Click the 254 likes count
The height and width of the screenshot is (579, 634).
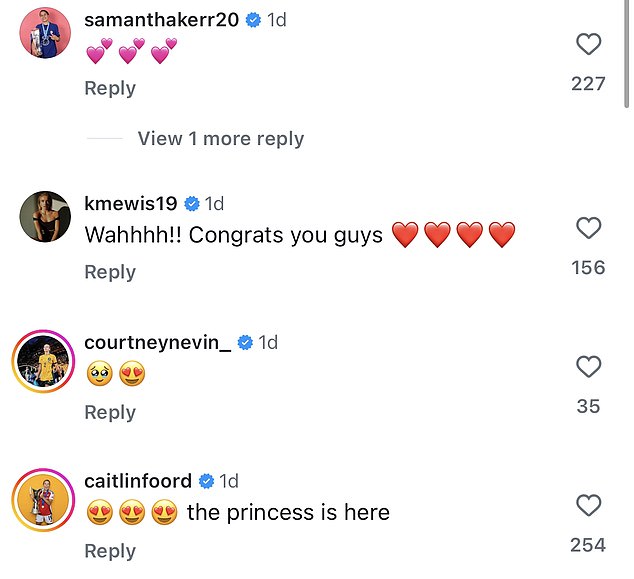click(x=588, y=545)
